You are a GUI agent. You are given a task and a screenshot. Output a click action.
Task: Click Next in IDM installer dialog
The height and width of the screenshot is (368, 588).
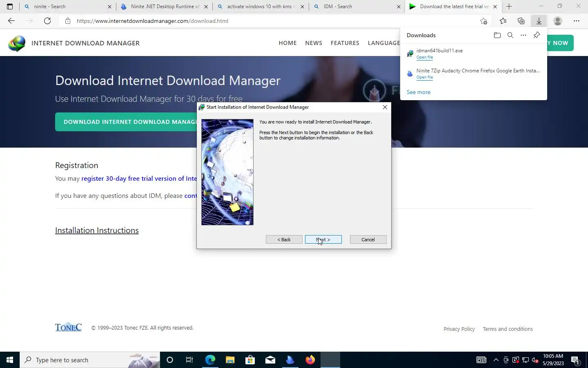[x=323, y=240]
